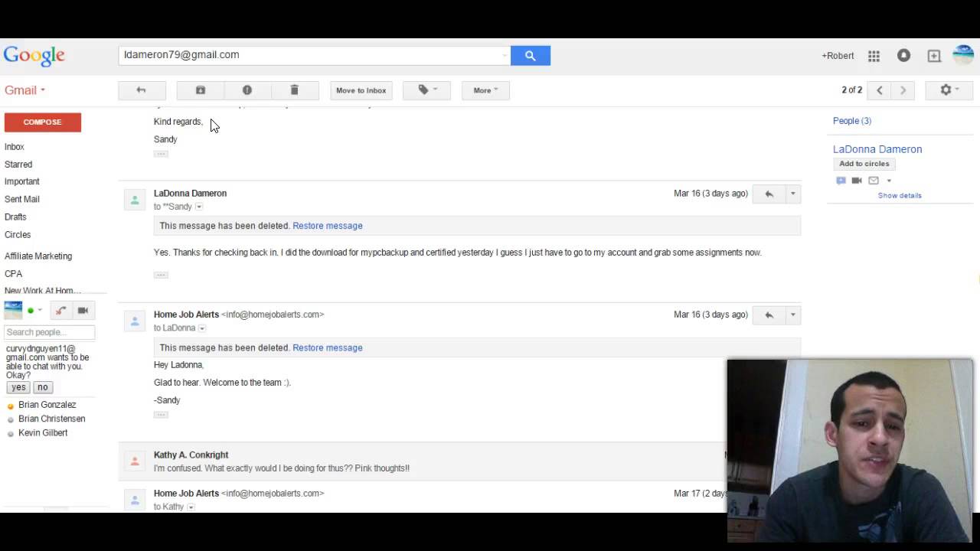This screenshot has height=551, width=980.
Task: Open the Labels tag dropdown
Action: pyautogui.click(x=428, y=90)
